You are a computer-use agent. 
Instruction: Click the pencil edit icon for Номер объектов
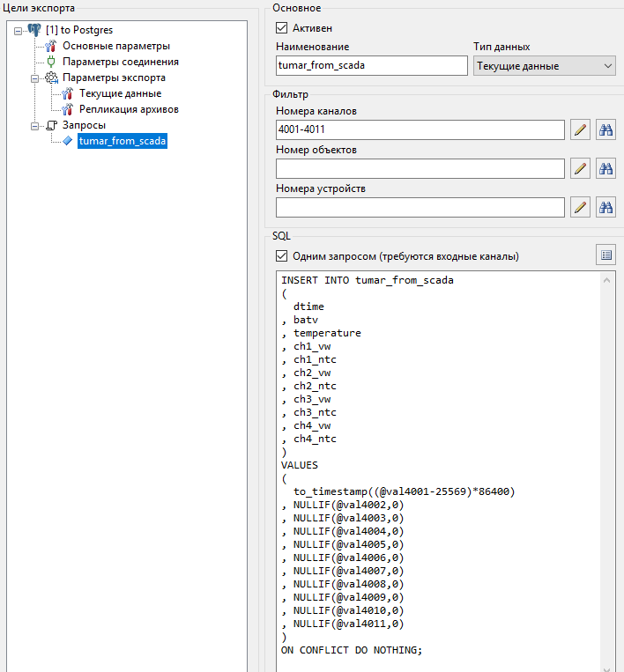580,168
